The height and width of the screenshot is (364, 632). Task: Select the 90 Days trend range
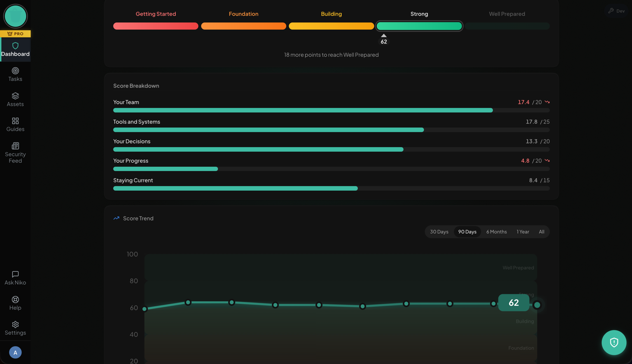tap(467, 232)
